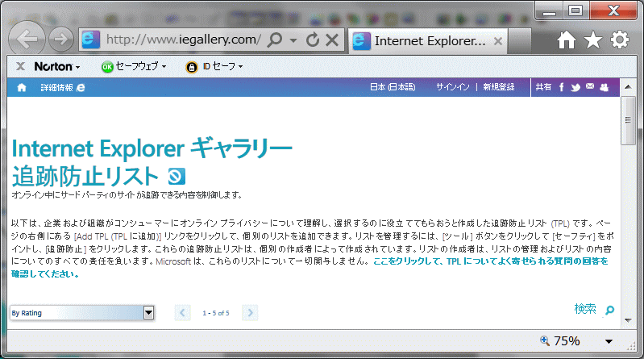Click the 共有 share label

click(543, 87)
